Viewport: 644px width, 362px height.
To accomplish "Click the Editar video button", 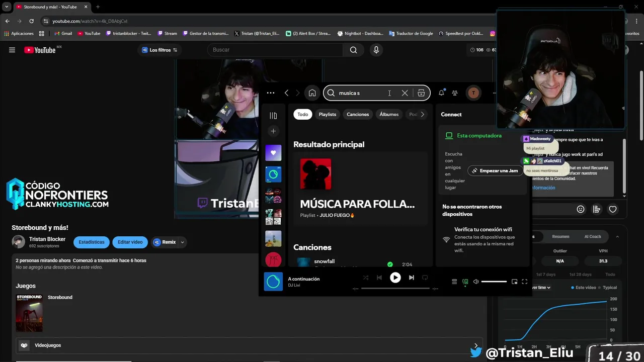I will point(130,242).
